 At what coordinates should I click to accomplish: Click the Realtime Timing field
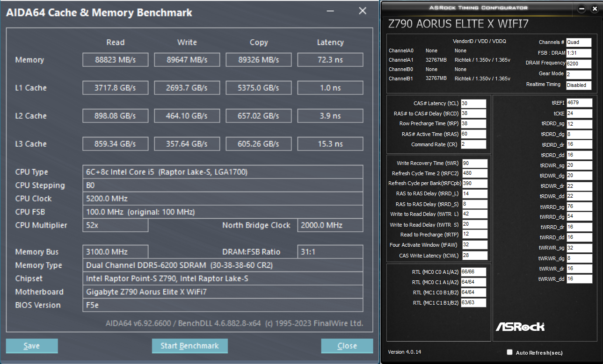pos(578,86)
